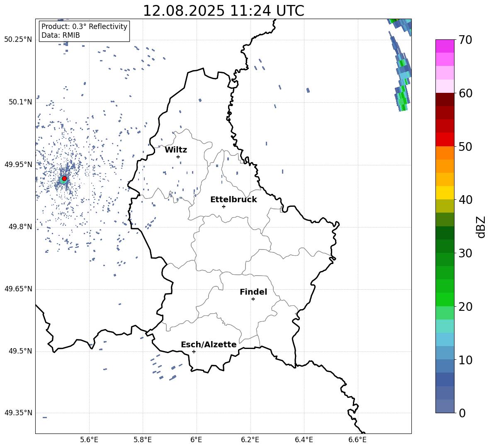The height and width of the screenshot is (448, 491).
Task: Select the Findel city label
Action: [253, 292]
